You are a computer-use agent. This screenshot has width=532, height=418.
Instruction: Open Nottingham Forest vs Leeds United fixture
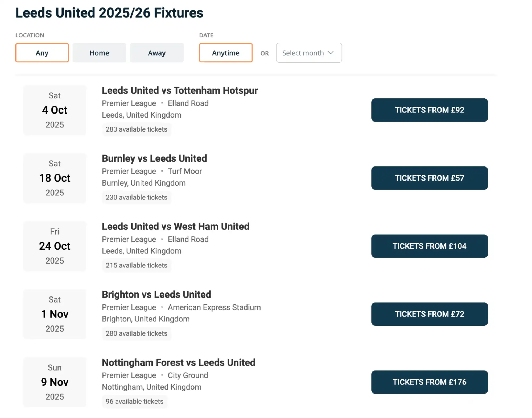(x=178, y=362)
